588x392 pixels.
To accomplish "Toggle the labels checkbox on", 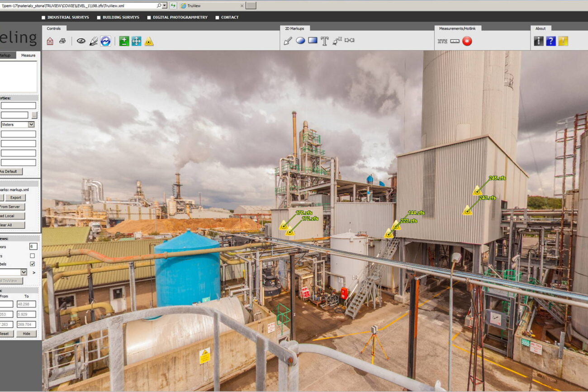I will 32,264.
